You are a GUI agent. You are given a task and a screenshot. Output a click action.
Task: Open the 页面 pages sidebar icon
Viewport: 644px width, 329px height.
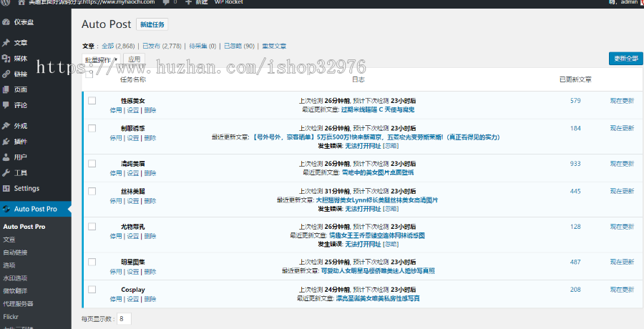pos(6,89)
